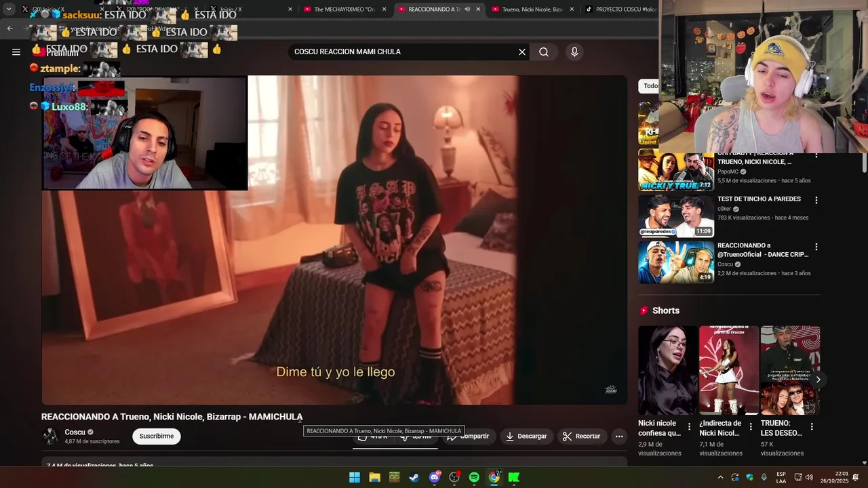Show next Shorts with the right arrow
Screen dimensions: 868x488
pos(818,380)
